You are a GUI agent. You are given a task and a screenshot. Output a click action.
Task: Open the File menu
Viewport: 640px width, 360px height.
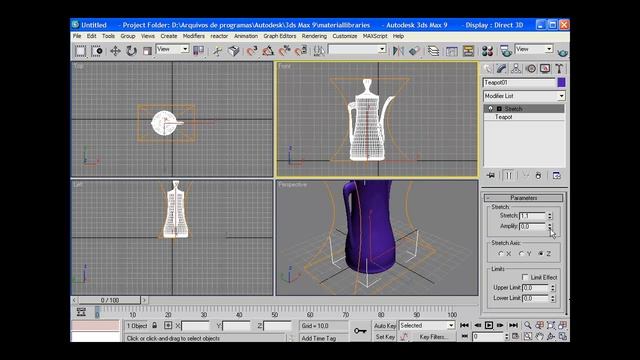point(77,36)
